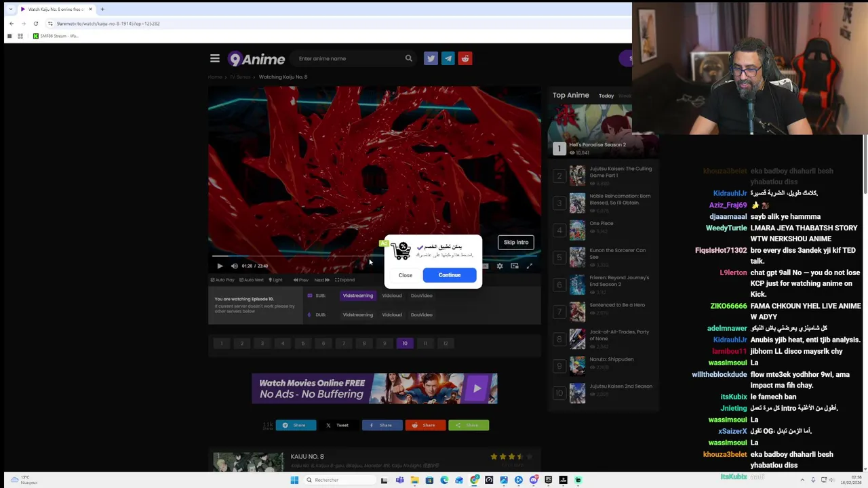Image resolution: width=868 pixels, height=488 pixels.
Task: Click Home breadcrumb link
Action: 215,77
